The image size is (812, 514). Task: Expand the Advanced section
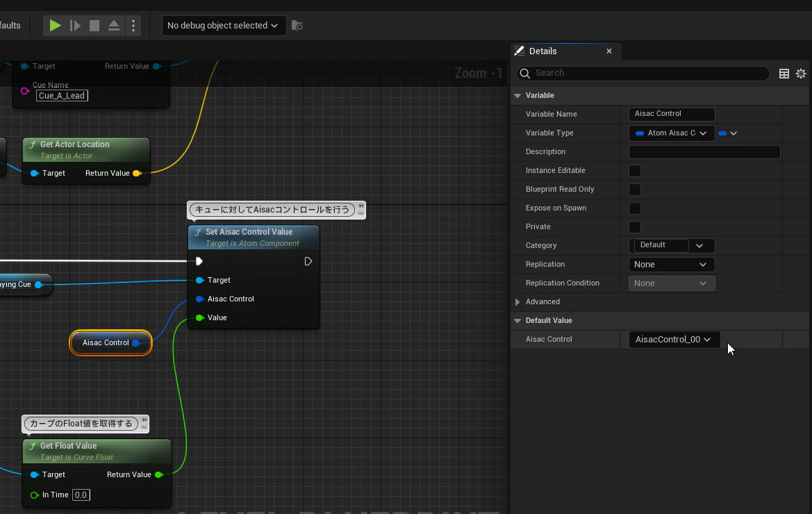pyautogui.click(x=517, y=301)
